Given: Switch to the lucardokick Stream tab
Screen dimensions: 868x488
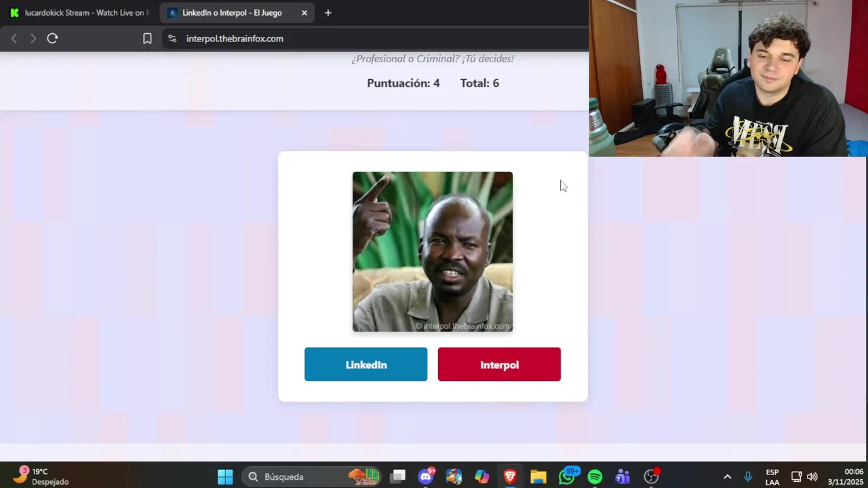Looking at the screenshot, I should pos(80,13).
